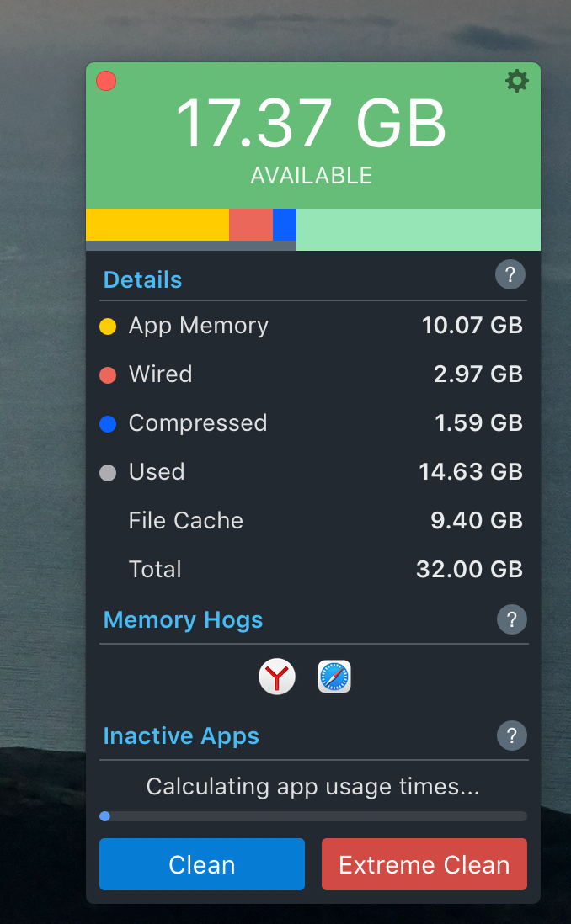This screenshot has height=924, width=571.
Task: Click the Yandex Browser memory hog icon
Action: [x=277, y=677]
